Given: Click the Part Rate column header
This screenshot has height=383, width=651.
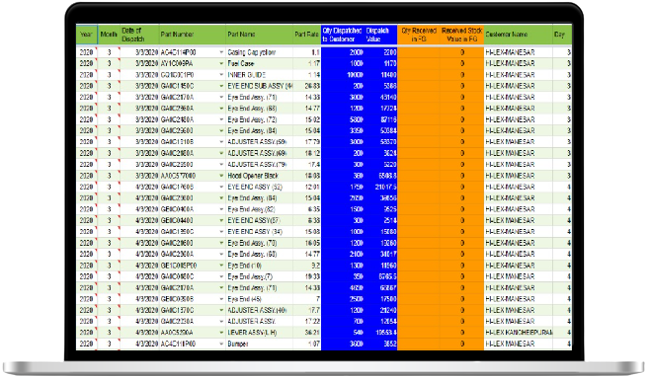Looking at the screenshot, I should coord(307,34).
